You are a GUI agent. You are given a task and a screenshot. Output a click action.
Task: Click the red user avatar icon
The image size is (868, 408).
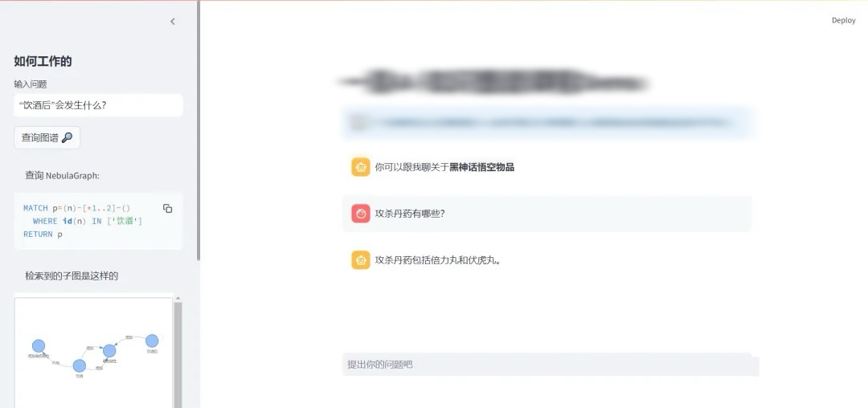point(360,214)
